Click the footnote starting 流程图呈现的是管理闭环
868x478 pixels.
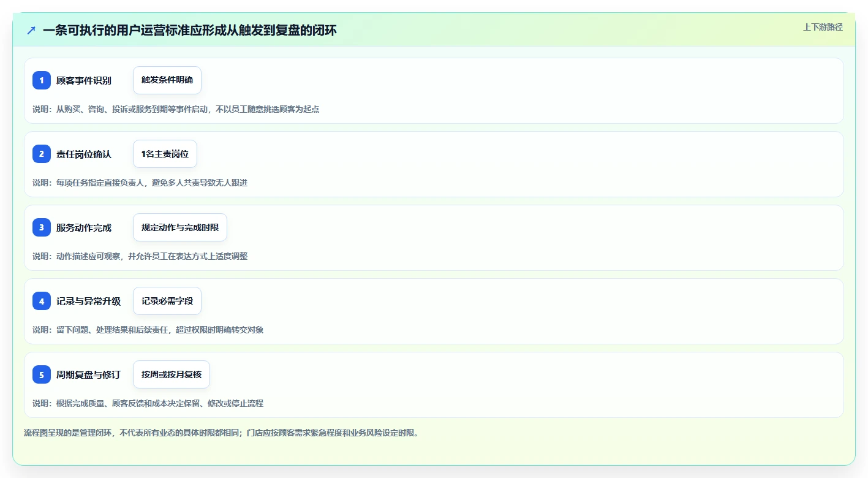tap(221, 433)
